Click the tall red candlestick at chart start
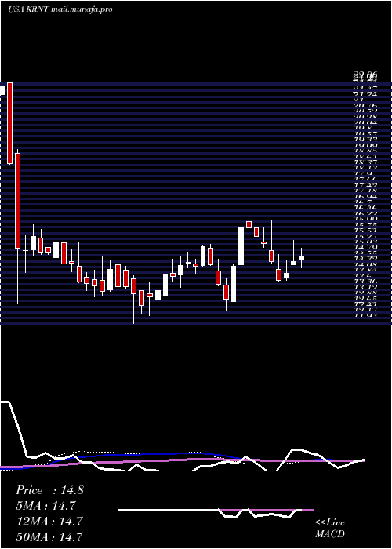Screen dimensions: 392x549 point(9,123)
